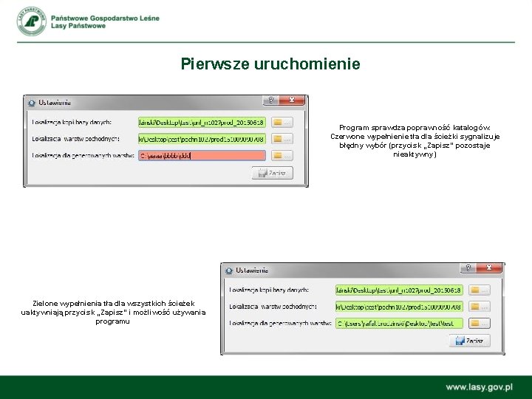Viewport: 532px width, 399px height.
Task: Click the database copy path field in lower dialog
Action: pos(399,290)
